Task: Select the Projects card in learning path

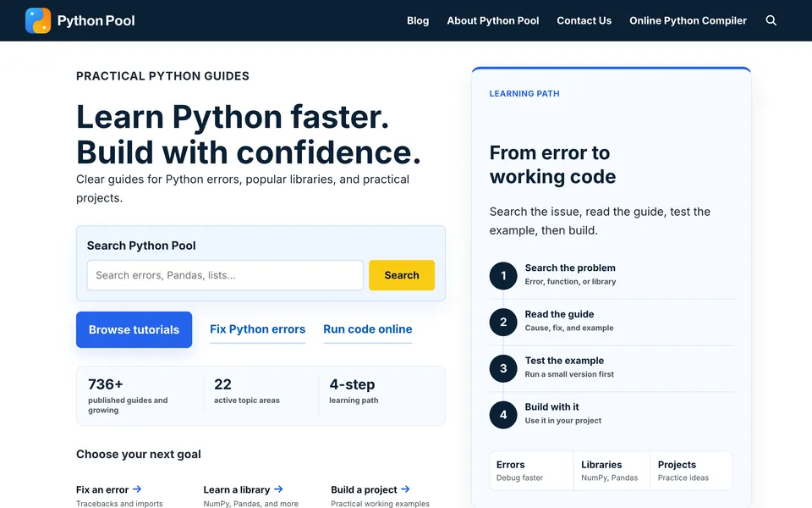Action: pos(691,471)
